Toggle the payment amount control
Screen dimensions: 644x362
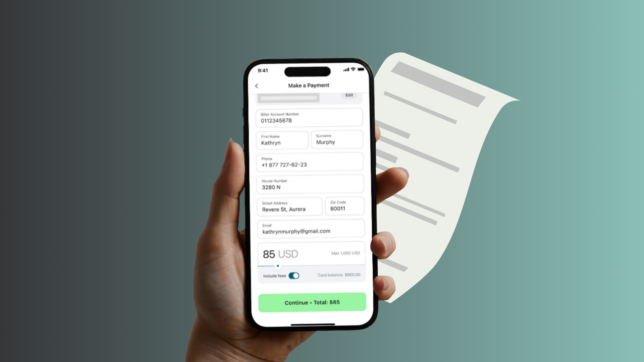pos(278,266)
